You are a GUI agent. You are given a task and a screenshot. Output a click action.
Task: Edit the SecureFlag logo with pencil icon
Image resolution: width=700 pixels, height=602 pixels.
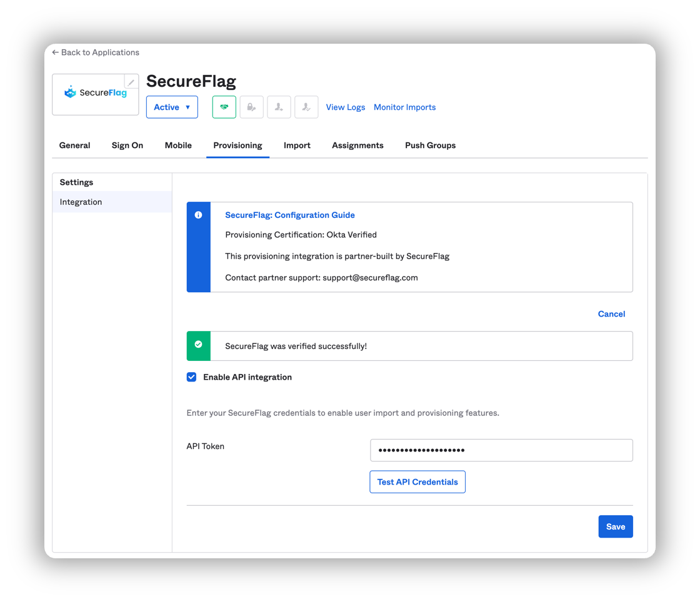(131, 82)
